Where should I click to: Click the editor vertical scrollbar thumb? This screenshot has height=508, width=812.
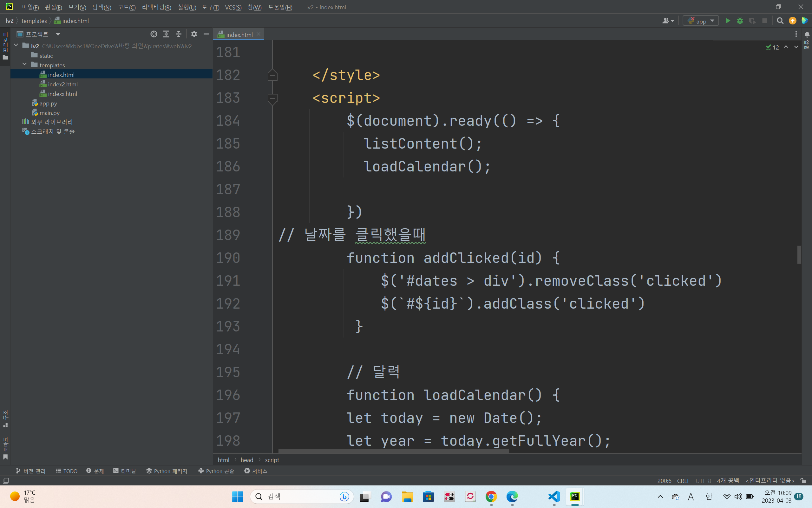point(799,255)
